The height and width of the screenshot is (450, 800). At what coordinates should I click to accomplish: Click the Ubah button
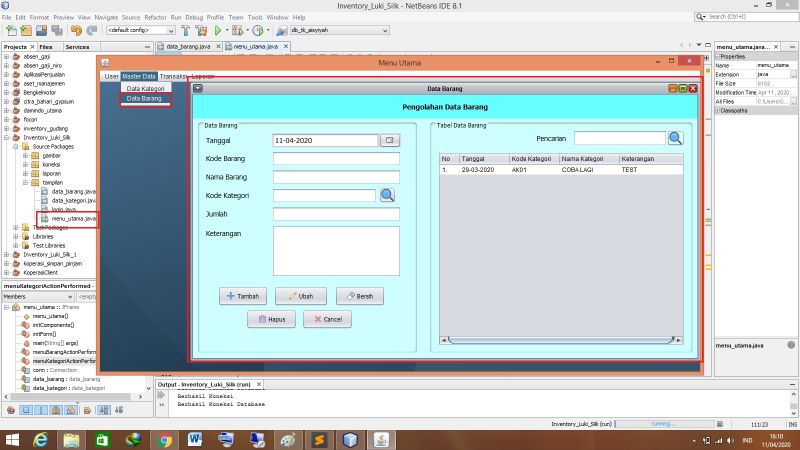301,296
